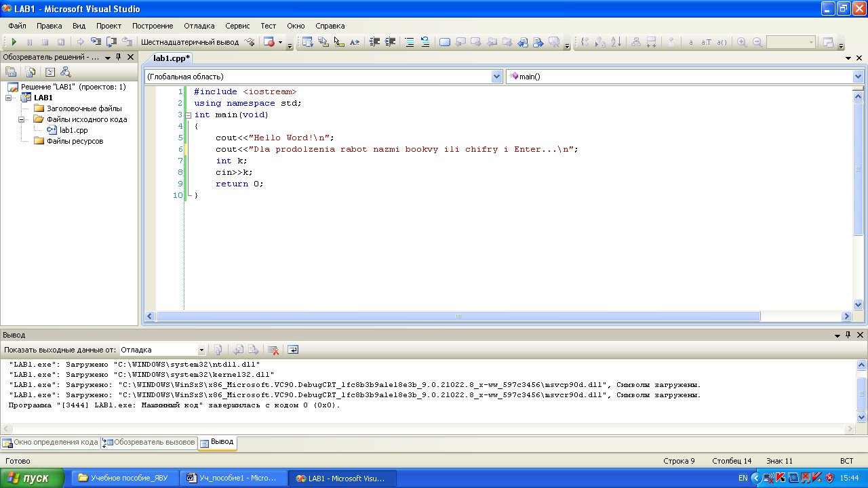Click the EN language indicator in tray
This screenshot has height=488, width=868.
(x=743, y=478)
